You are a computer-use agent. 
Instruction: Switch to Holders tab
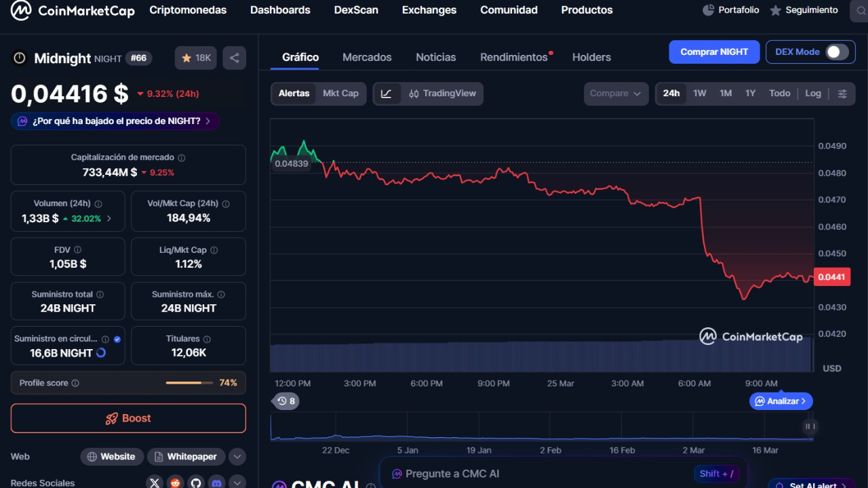(591, 58)
